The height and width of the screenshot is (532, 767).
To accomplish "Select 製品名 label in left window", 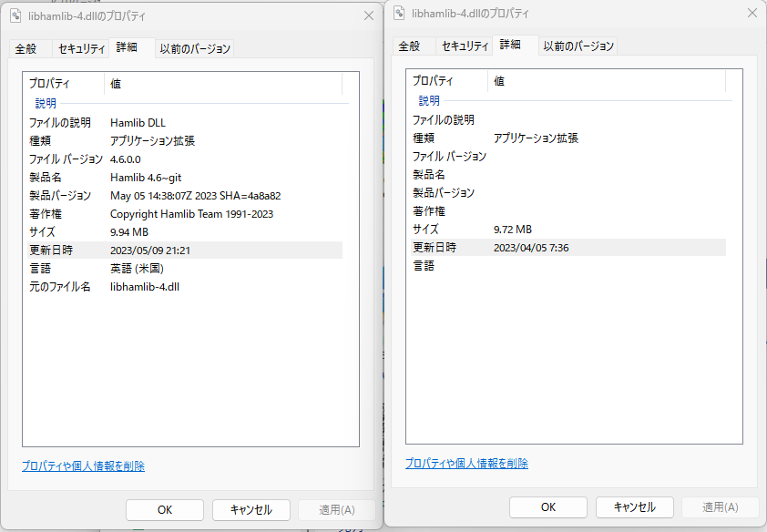I will pos(45,178).
